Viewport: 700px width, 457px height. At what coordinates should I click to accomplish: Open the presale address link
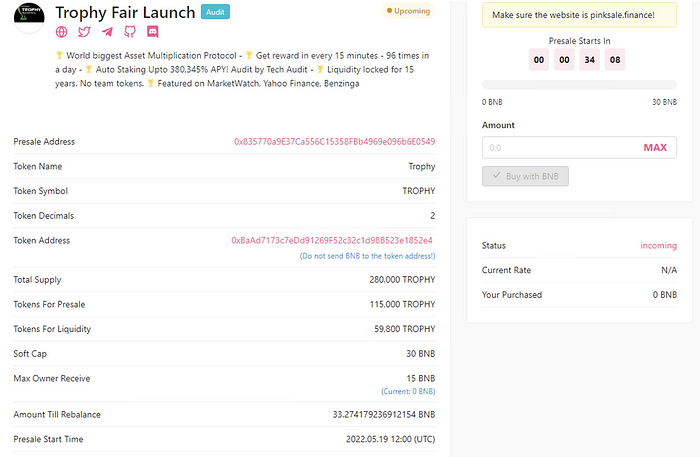coord(334,141)
